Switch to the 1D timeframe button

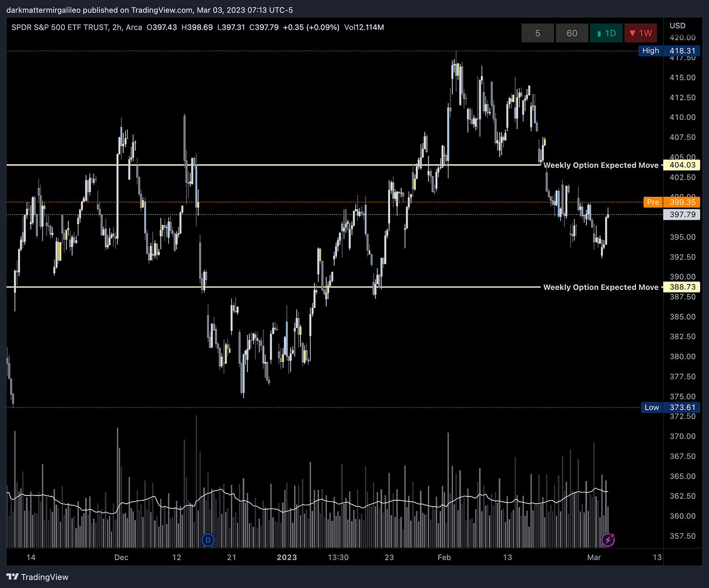[606, 33]
